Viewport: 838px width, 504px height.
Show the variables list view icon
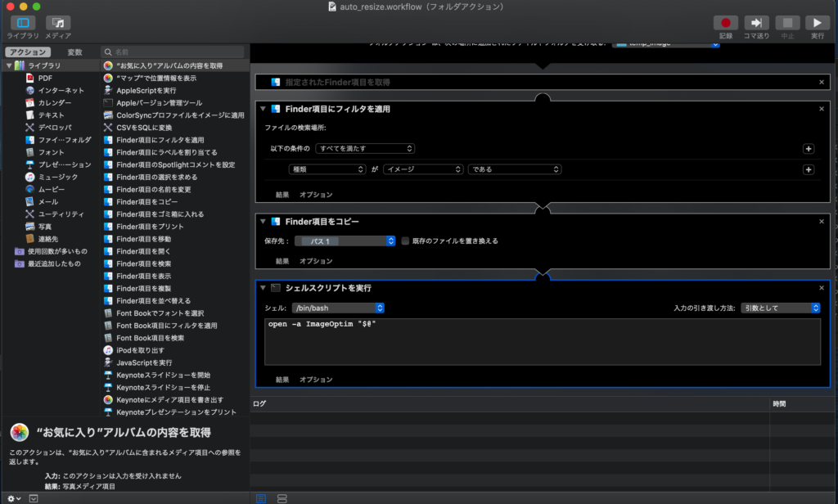click(x=282, y=498)
